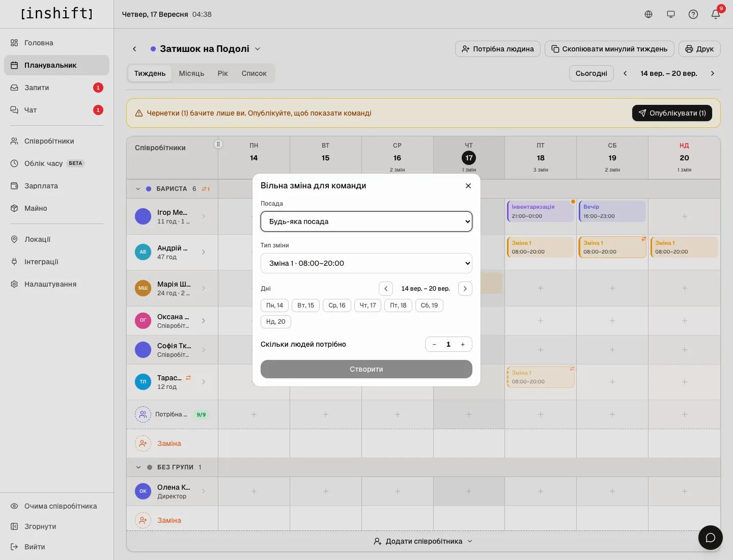This screenshot has width=733, height=560.
Task: Close the Вільна зміна для команди dialog
Action: pyautogui.click(x=468, y=186)
